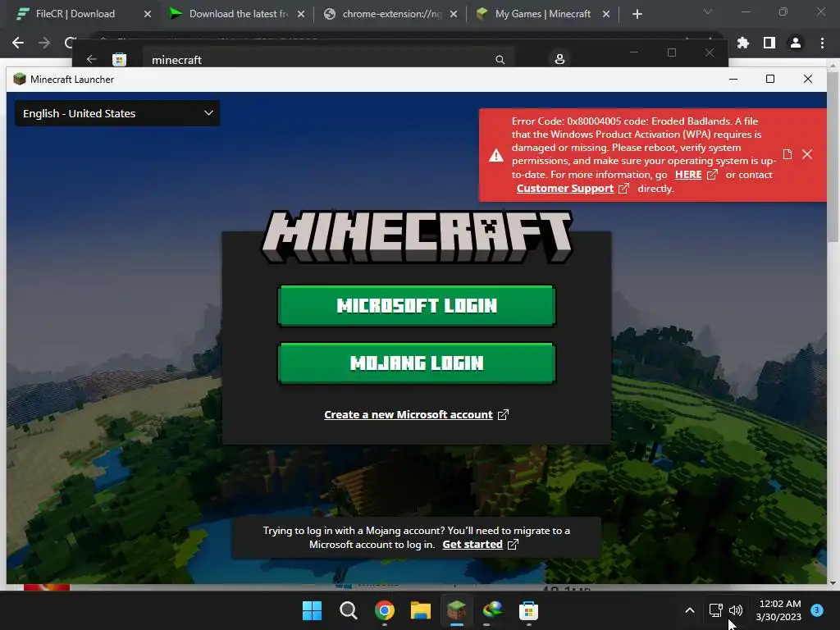Copy error text with the document icon
This screenshot has width=840, height=630.
point(787,154)
